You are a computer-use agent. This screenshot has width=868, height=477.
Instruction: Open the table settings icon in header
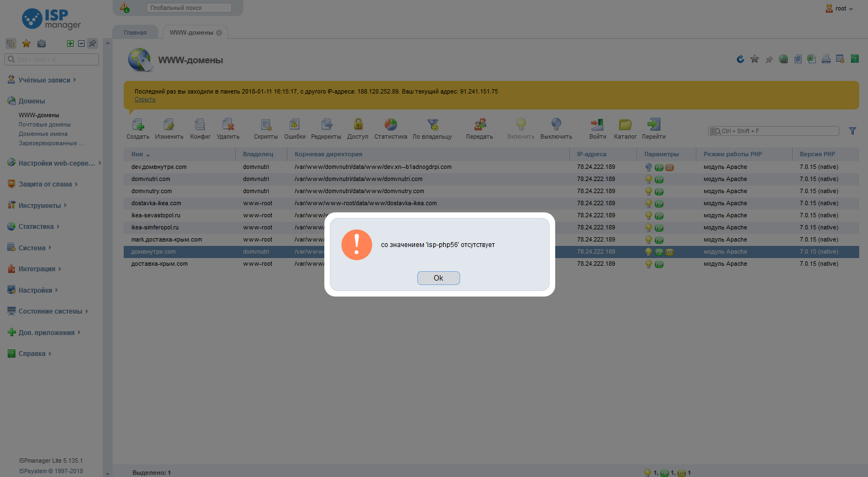840,59
